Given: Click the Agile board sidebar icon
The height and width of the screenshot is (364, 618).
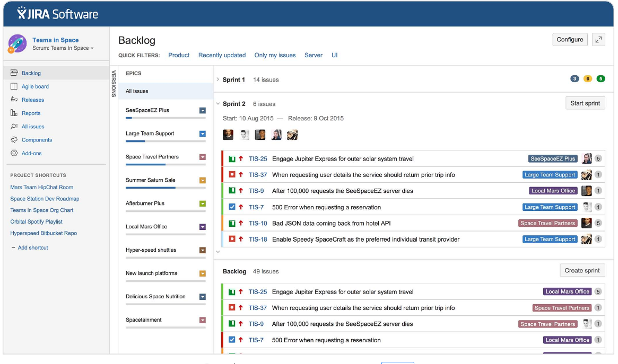Looking at the screenshot, I should coord(14,86).
